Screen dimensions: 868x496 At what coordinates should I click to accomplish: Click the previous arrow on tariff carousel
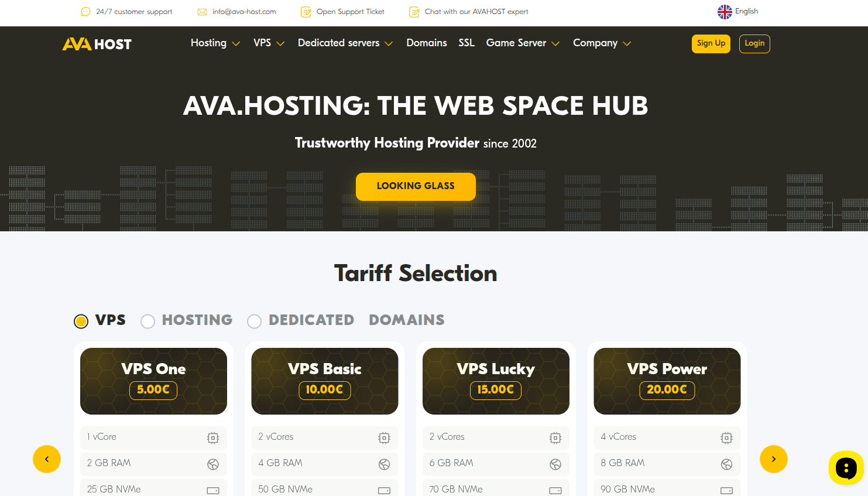pyautogui.click(x=47, y=459)
